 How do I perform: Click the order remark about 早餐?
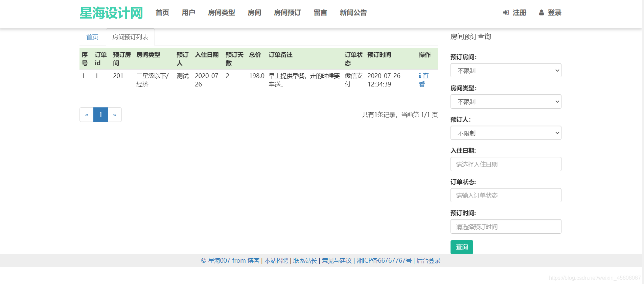pos(304,80)
